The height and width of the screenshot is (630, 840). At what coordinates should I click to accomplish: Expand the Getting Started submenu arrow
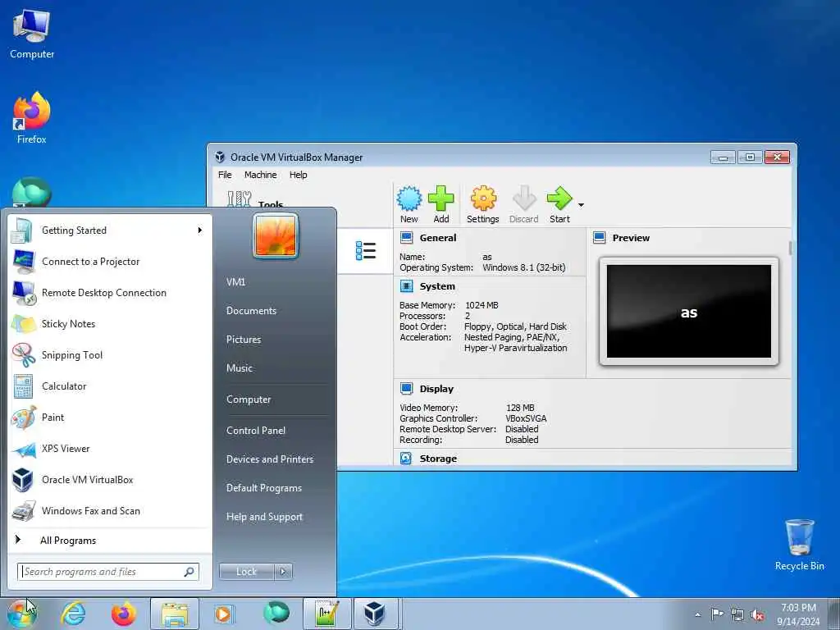coord(200,231)
